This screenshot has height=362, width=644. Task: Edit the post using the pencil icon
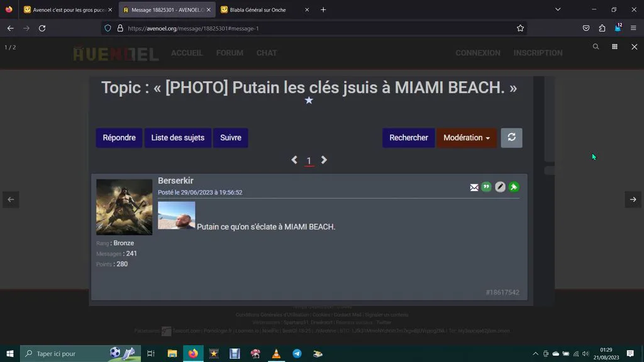500,187
